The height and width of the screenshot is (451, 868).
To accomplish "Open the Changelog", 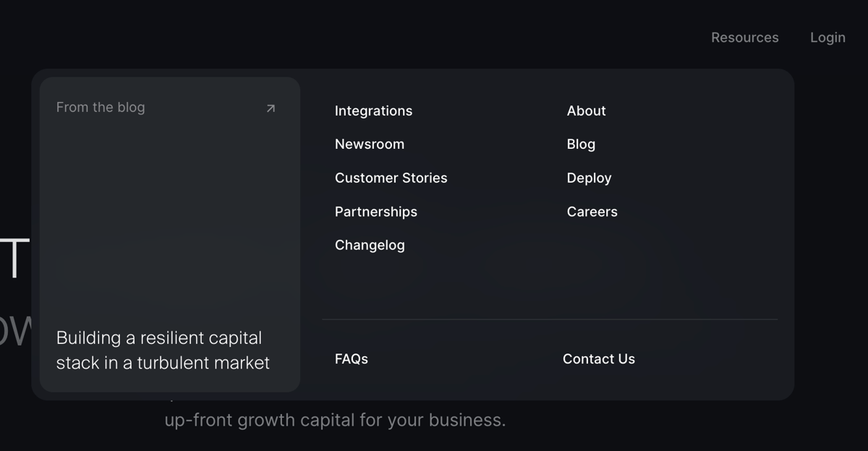I will [x=370, y=245].
